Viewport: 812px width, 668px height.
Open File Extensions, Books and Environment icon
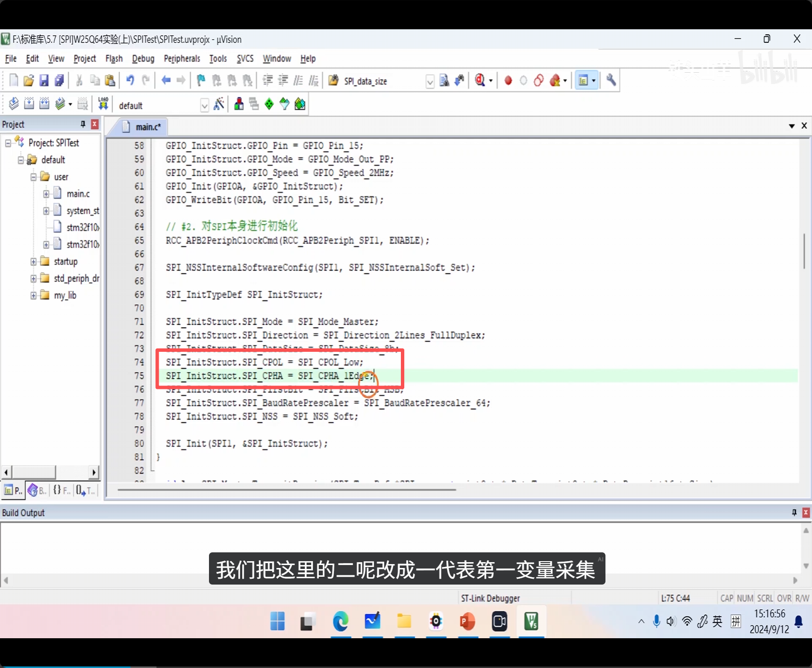[239, 103]
